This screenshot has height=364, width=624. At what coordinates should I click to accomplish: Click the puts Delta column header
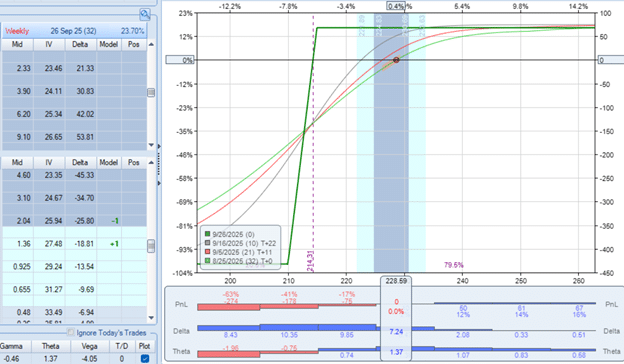[x=80, y=162]
